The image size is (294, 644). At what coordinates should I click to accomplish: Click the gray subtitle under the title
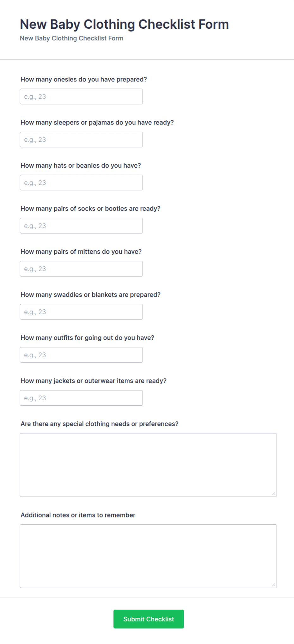pyautogui.click(x=71, y=38)
